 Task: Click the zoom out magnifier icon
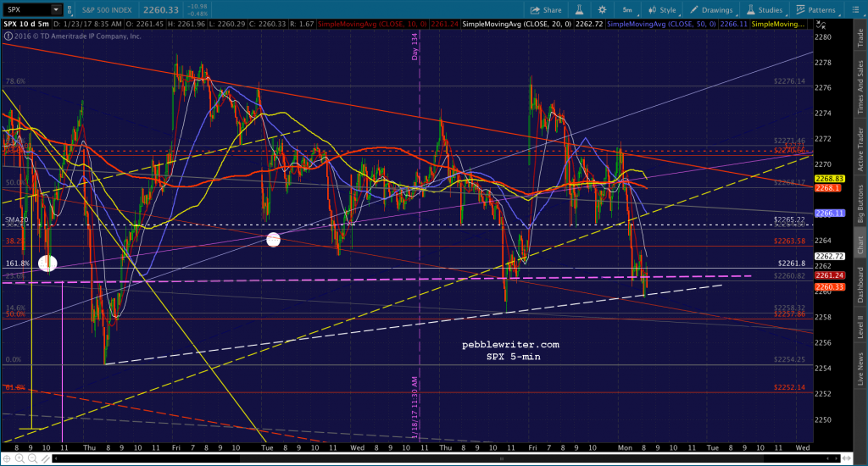tap(32, 458)
